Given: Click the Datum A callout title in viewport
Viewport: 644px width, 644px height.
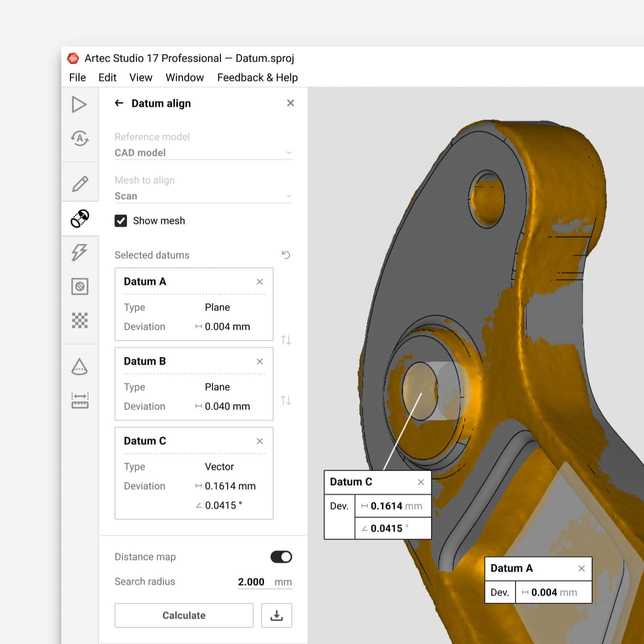Looking at the screenshot, I should (x=511, y=568).
